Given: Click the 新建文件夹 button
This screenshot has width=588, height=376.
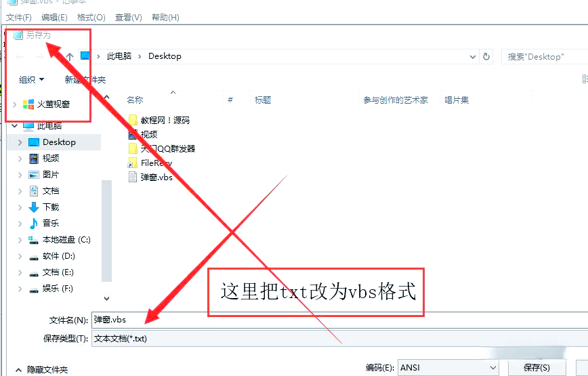Looking at the screenshot, I should coord(85,79).
